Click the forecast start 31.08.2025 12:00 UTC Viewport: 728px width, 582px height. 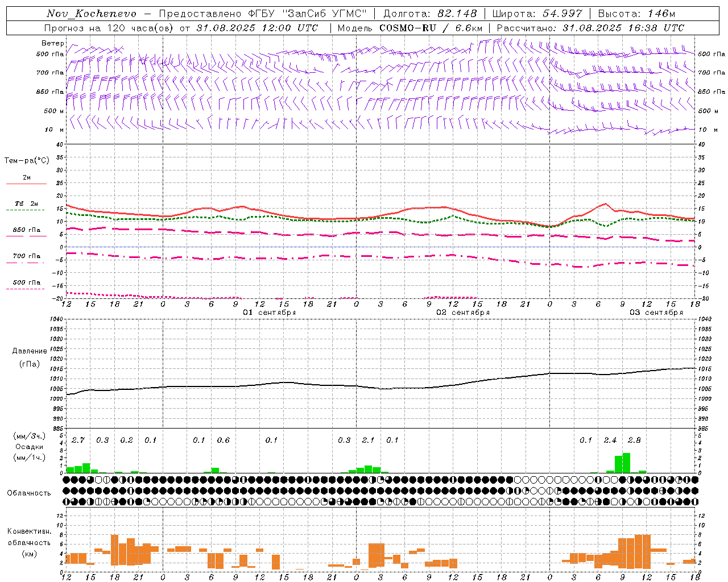pos(257,28)
